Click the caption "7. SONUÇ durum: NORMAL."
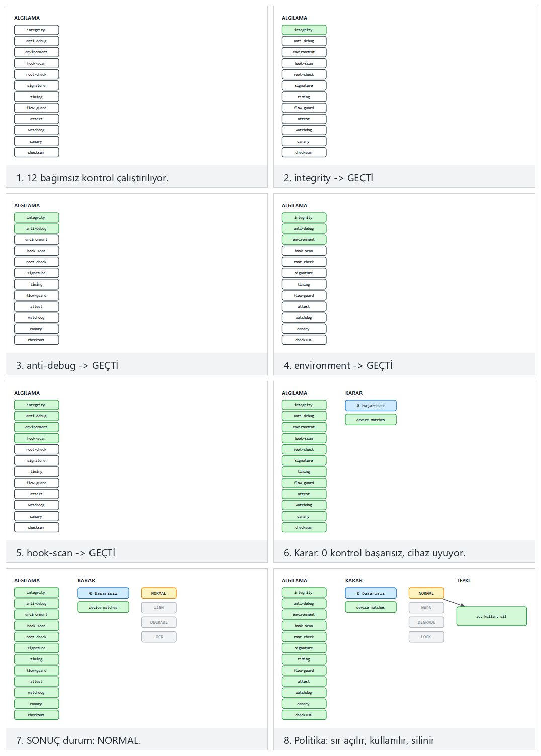Screen dimensions: 541x756 (x=78, y=740)
